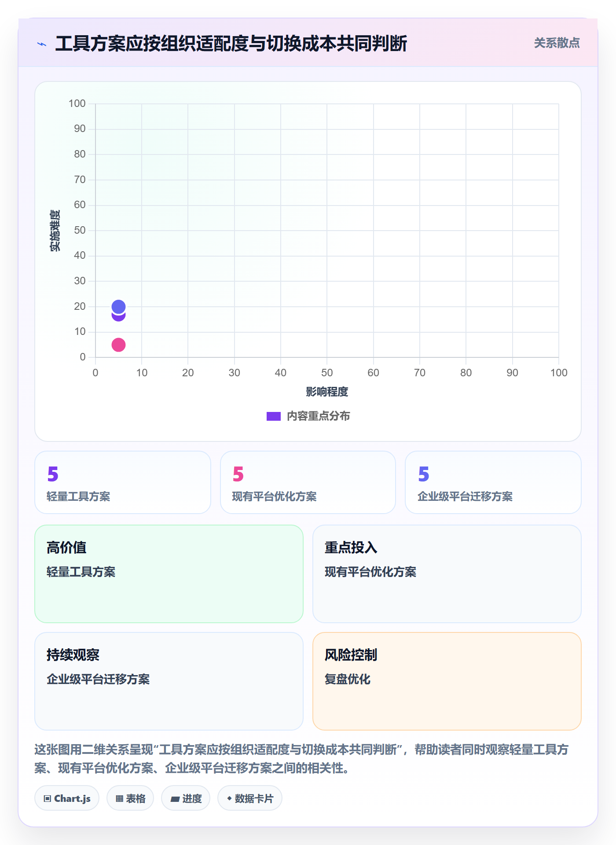Click the Chart.js chip
Image resolution: width=616 pixels, height=845 pixels.
[67, 798]
